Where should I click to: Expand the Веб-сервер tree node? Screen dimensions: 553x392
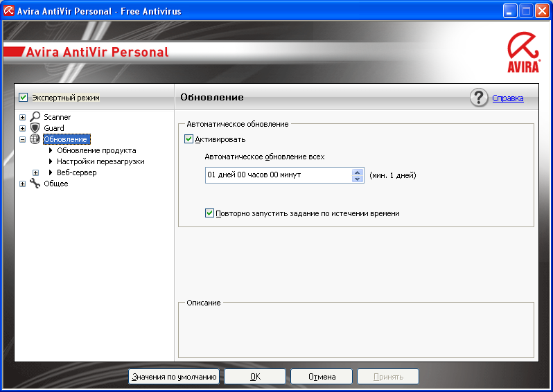point(35,172)
